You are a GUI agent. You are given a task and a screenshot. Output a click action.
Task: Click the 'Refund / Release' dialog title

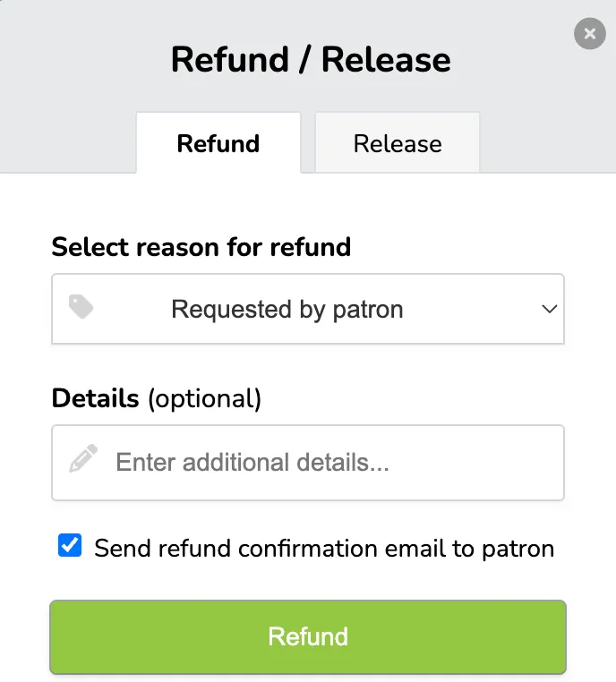tap(311, 60)
